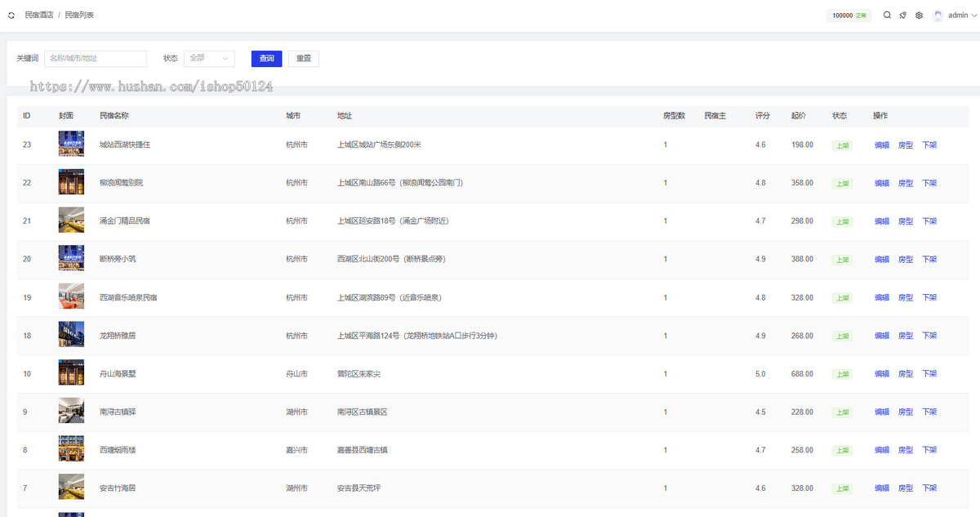
Task: Click 下架 for 龙翔桥雅居
Action: coord(929,336)
